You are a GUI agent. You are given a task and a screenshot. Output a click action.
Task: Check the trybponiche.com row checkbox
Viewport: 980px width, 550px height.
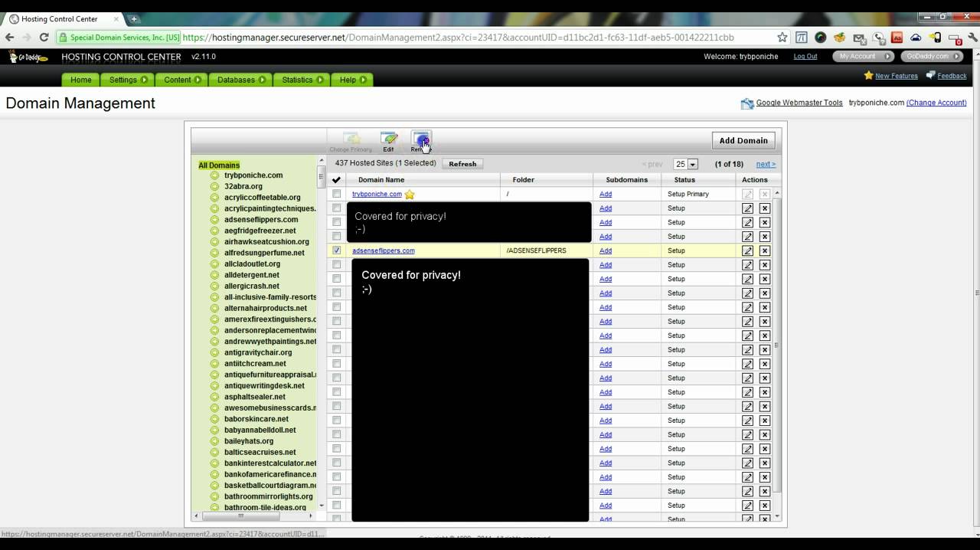[336, 194]
